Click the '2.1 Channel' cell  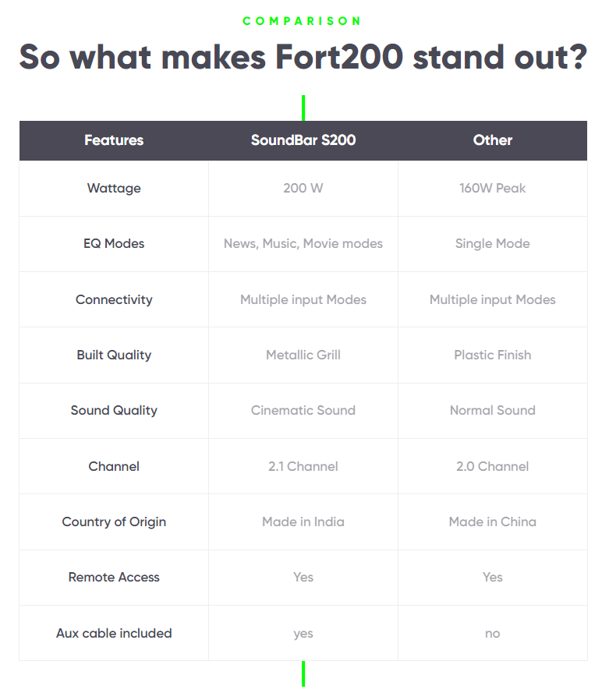(303, 466)
